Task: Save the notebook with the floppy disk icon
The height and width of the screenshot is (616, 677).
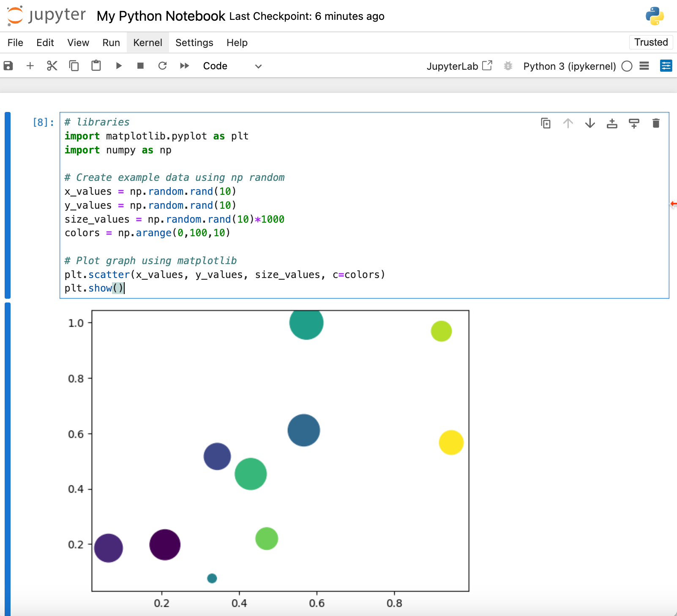Action: tap(8, 66)
